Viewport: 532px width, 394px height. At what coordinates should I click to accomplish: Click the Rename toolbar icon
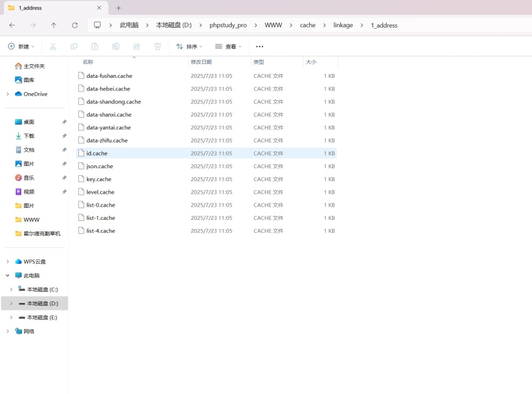pyautogui.click(x=116, y=46)
